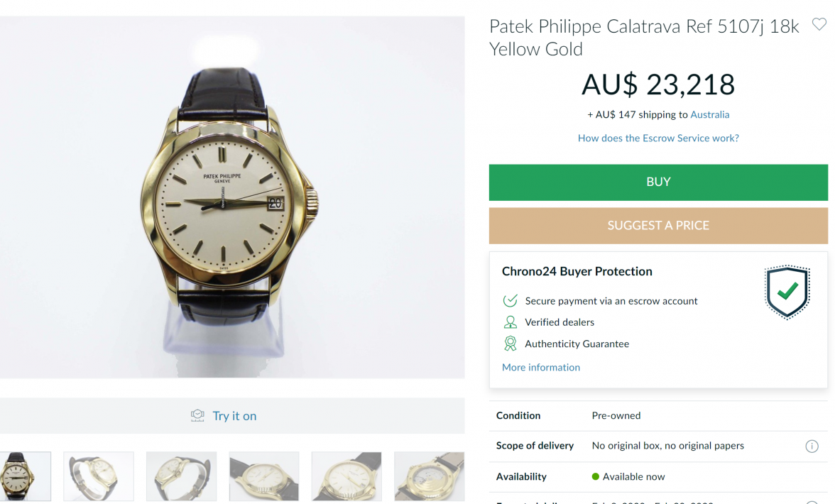Screen dimensions: 835x504
Task: Click the green Available now status dot
Action: point(596,476)
